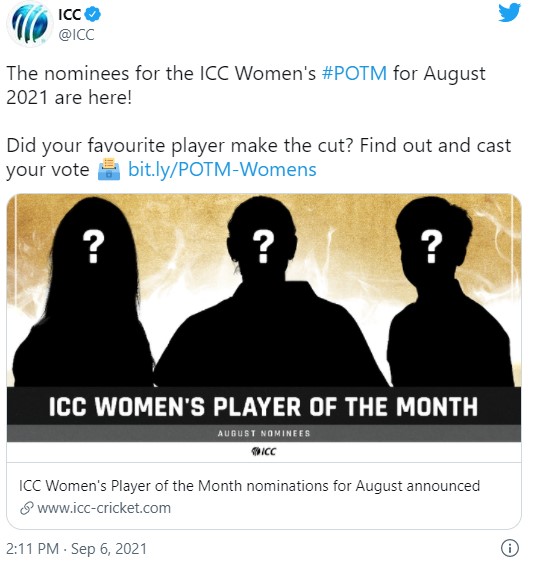Open the Twitter bird logo

(x=509, y=13)
